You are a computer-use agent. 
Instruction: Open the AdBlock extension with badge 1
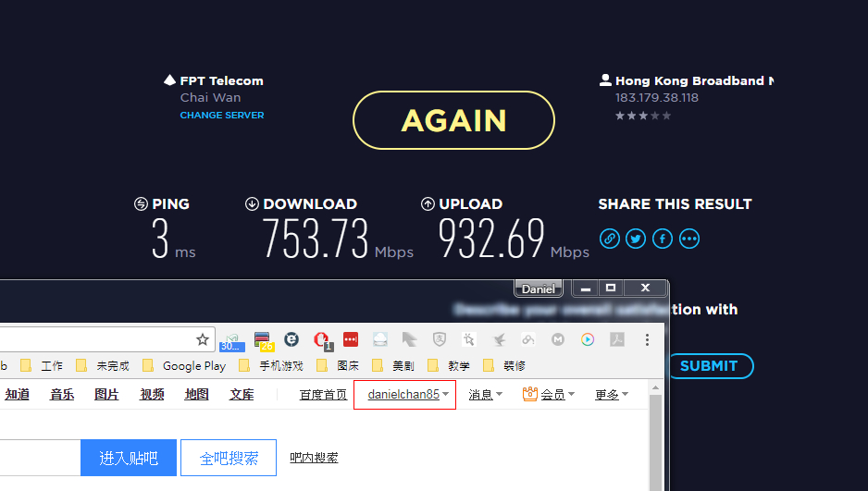click(322, 340)
